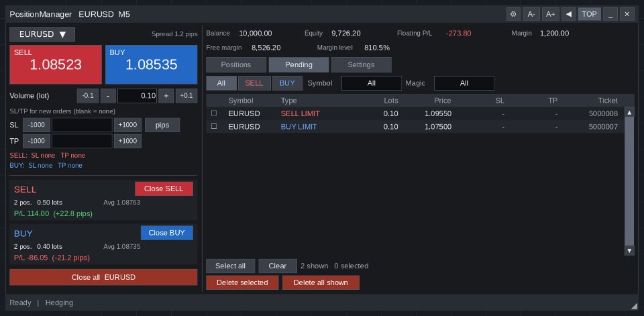Screen dimensions: 644x316
Task: Increase volume by 0.1 lot
Action: (x=186, y=96)
